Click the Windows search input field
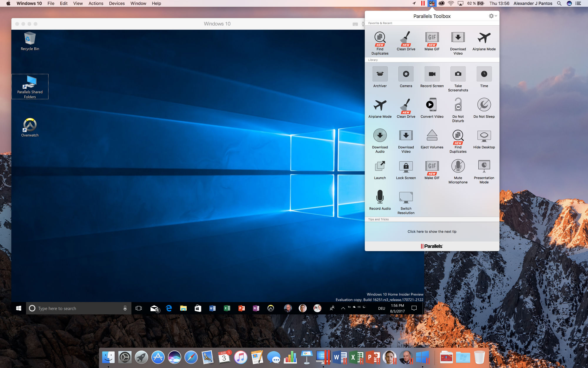The image size is (588, 368). 78,308
